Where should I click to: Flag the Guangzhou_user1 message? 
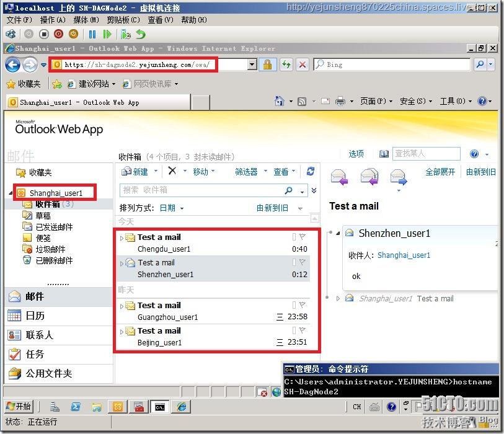302,305
